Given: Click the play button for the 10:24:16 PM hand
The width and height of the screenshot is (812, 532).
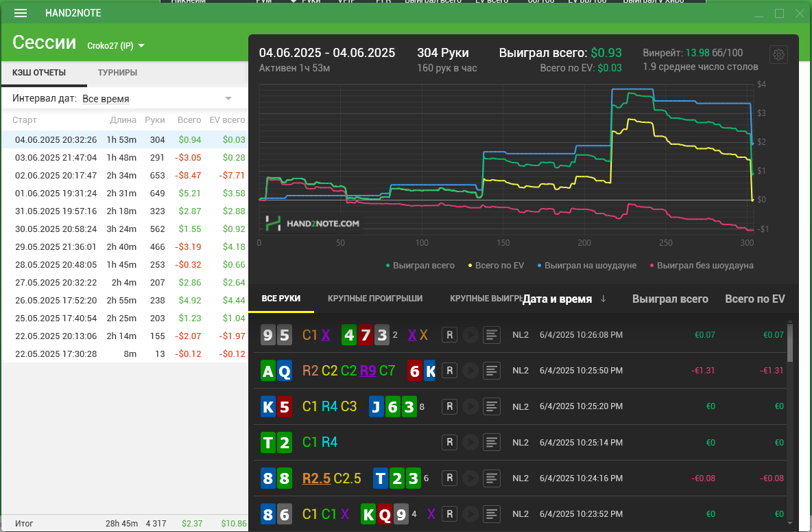Looking at the screenshot, I should click(x=470, y=478).
